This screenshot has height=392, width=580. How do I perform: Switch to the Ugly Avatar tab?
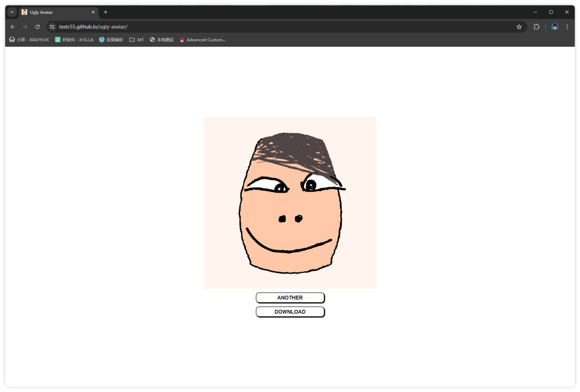pyautogui.click(x=58, y=12)
